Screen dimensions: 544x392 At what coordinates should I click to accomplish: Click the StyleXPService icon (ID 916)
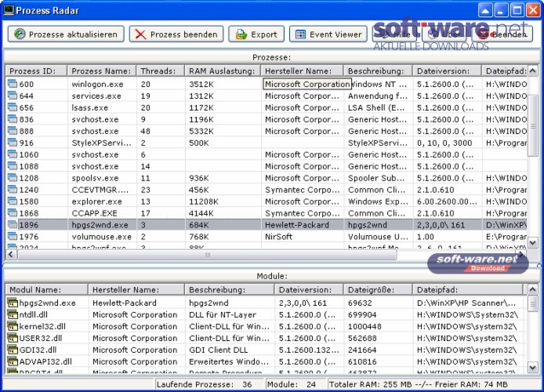(x=13, y=143)
